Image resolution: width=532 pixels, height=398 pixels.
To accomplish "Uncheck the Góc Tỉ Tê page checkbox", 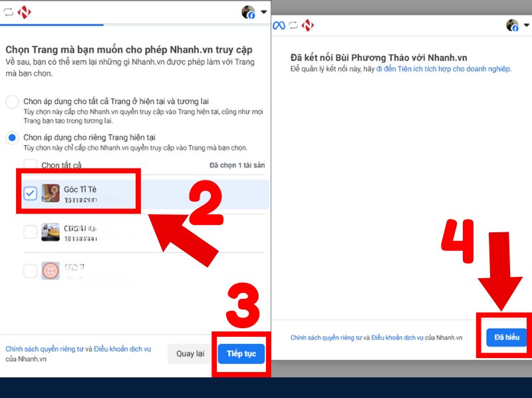I will click(30, 194).
